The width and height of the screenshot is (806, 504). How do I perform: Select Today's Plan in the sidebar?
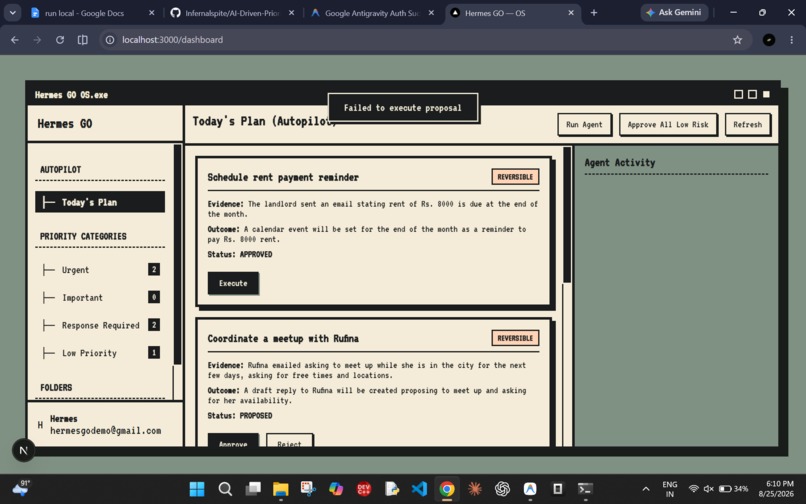coord(100,202)
